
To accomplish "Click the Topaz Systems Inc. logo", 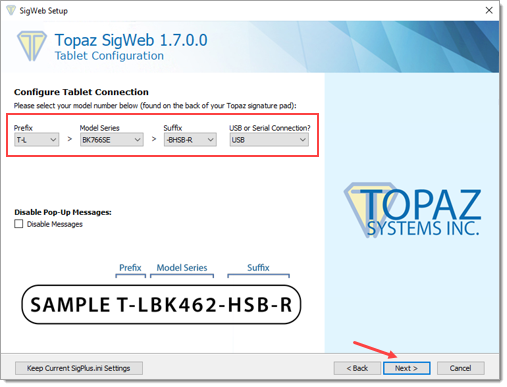I will (x=412, y=210).
